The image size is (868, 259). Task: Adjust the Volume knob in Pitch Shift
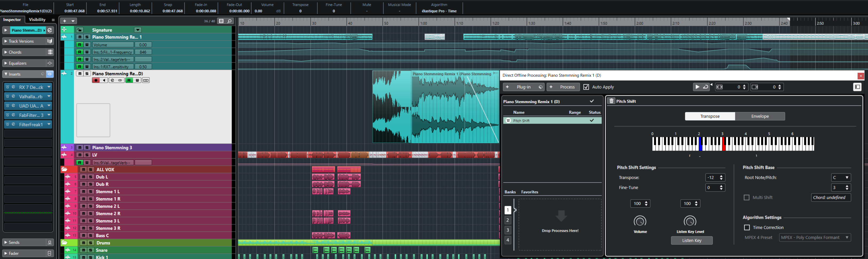(640, 221)
